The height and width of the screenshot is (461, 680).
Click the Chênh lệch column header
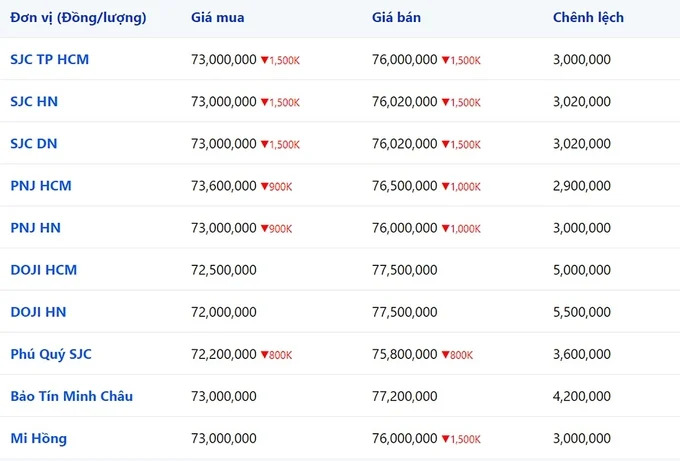point(588,17)
